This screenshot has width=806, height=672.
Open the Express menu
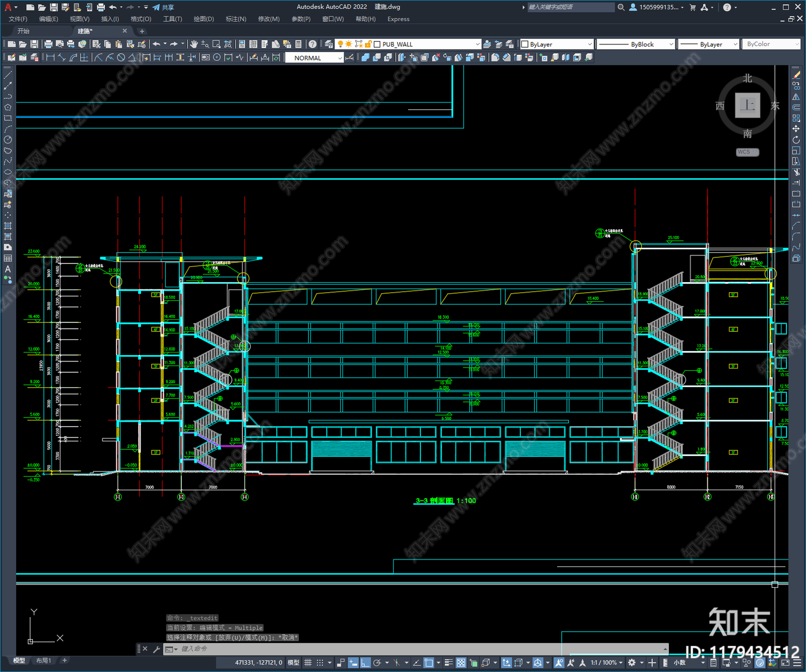coord(398,19)
